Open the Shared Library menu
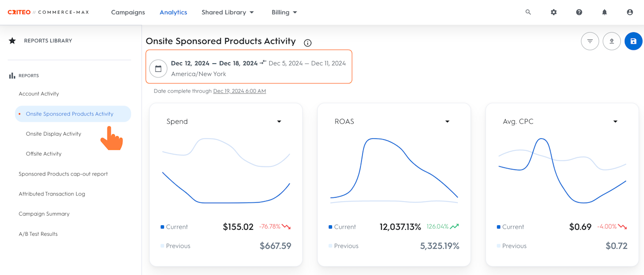Viewport: 644px width, 275px height. click(x=227, y=12)
